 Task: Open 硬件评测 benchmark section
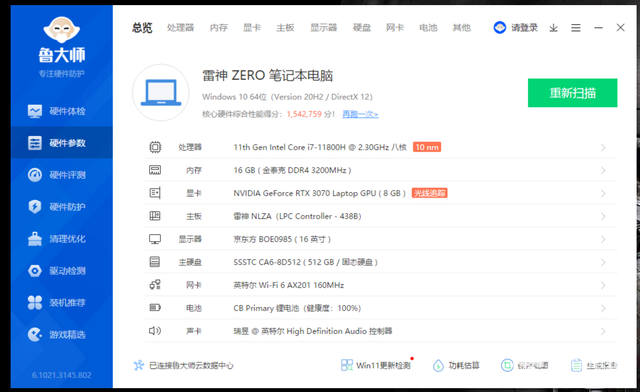tap(61, 175)
